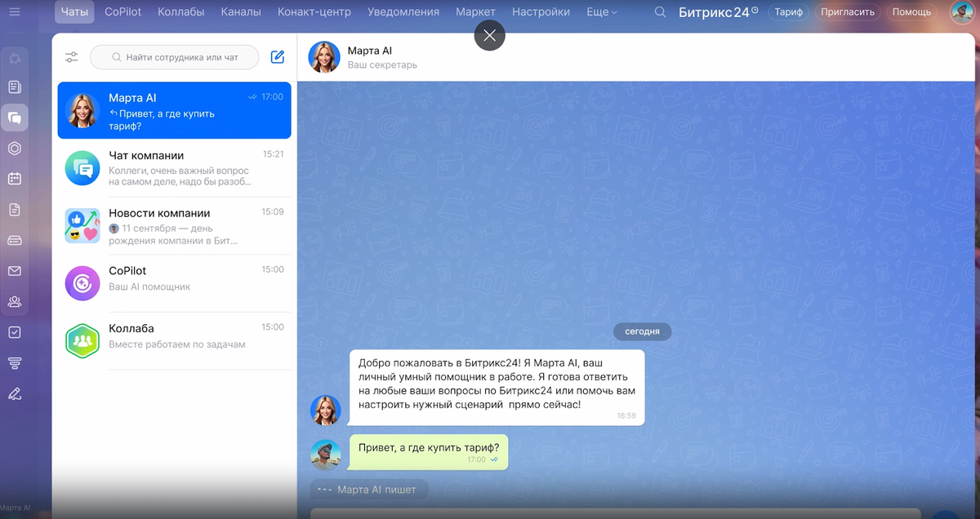Open user profile avatar in top right
Image resolution: width=980 pixels, height=519 pixels.
click(963, 12)
